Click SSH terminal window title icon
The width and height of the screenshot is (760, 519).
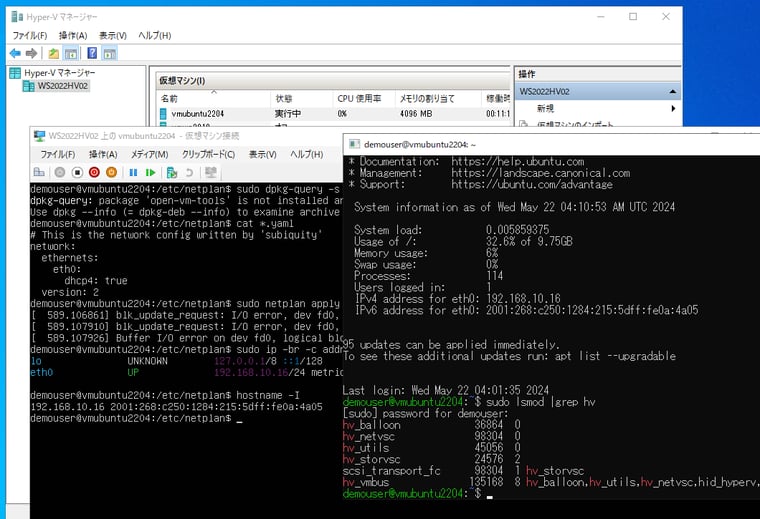point(354,144)
